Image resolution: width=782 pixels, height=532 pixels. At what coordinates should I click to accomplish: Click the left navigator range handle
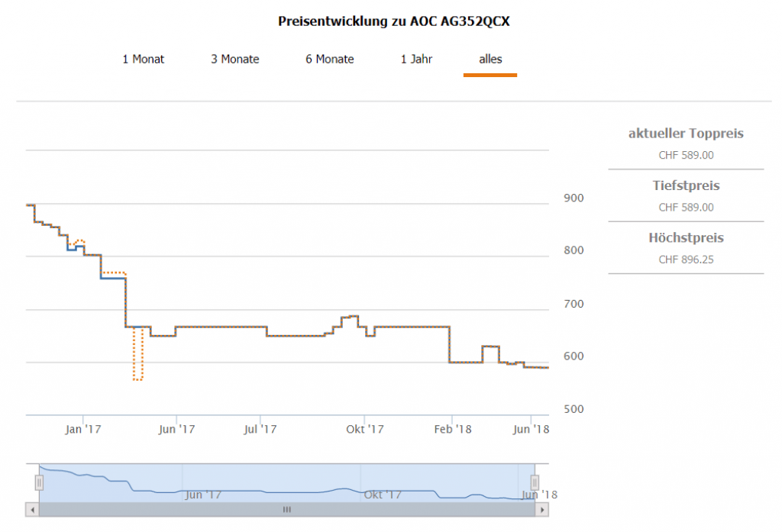click(x=39, y=482)
